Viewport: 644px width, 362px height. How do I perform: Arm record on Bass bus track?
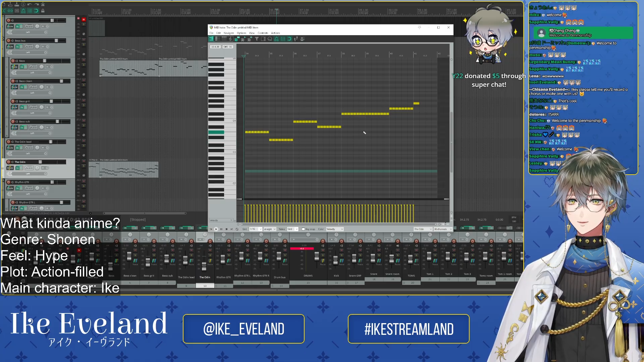click(x=8, y=41)
